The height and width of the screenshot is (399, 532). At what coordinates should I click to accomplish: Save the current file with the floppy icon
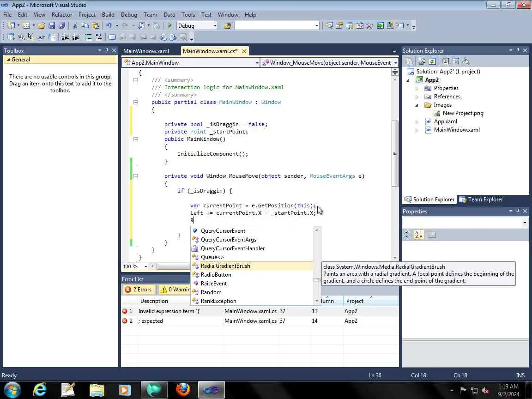tap(52, 25)
